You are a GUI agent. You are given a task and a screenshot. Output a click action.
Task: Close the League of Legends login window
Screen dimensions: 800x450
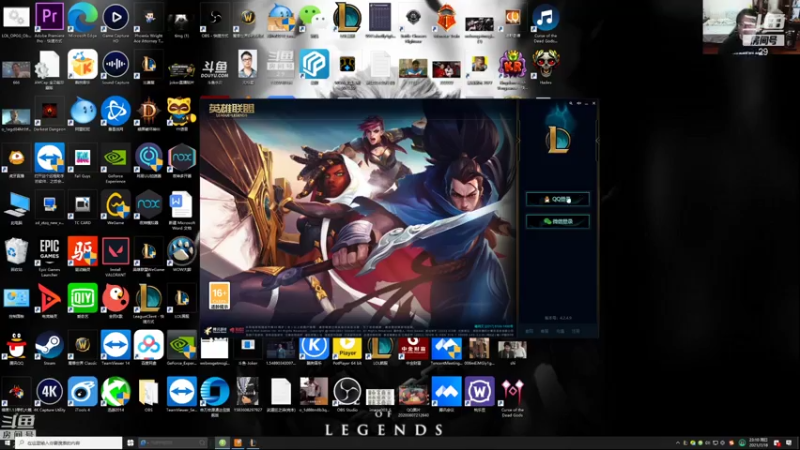pos(593,104)
